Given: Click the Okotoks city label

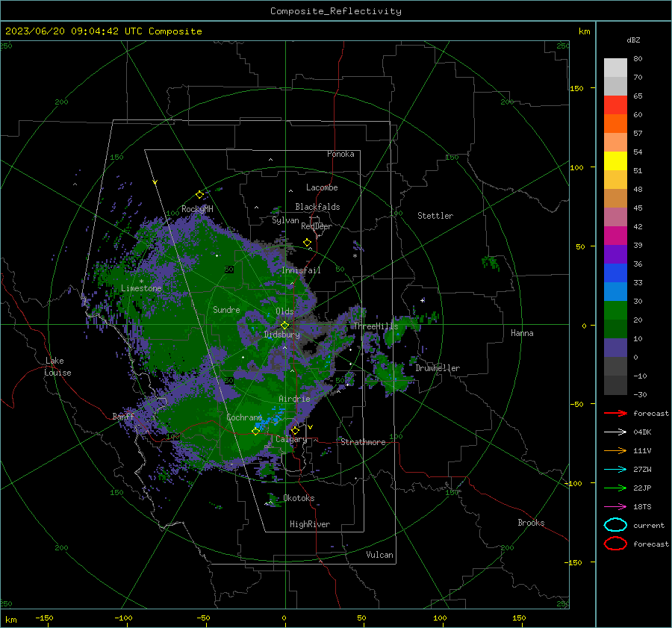Looking at the screenshot, I should pyautogui.click(x=299, y=498).
